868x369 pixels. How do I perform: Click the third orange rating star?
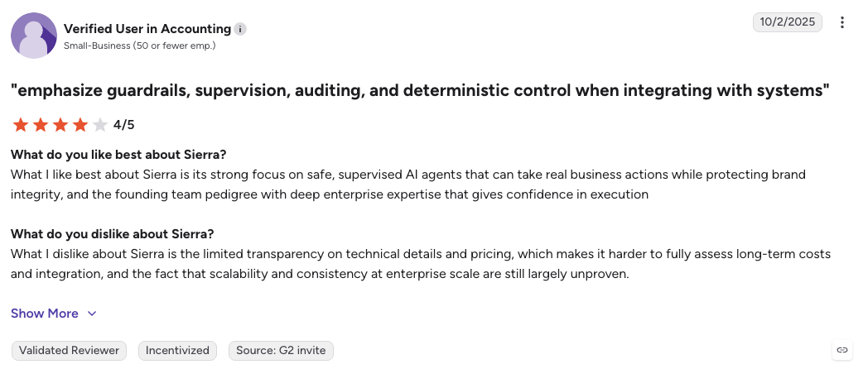tap(60, 125)
